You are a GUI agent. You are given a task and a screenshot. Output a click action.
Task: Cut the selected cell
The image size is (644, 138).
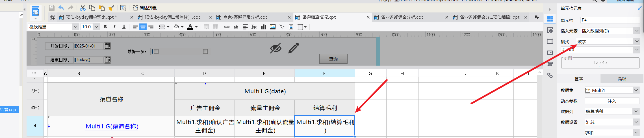(x=83, y=8)
